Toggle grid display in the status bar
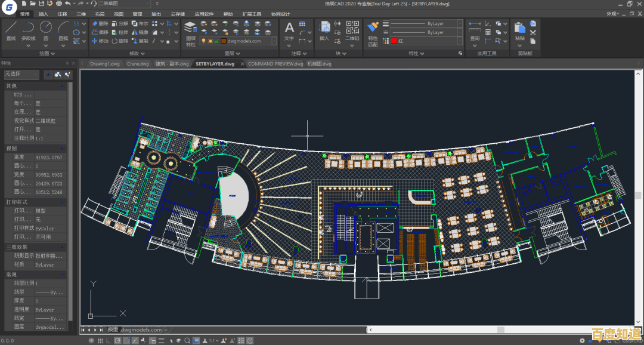 pos(100,340)
